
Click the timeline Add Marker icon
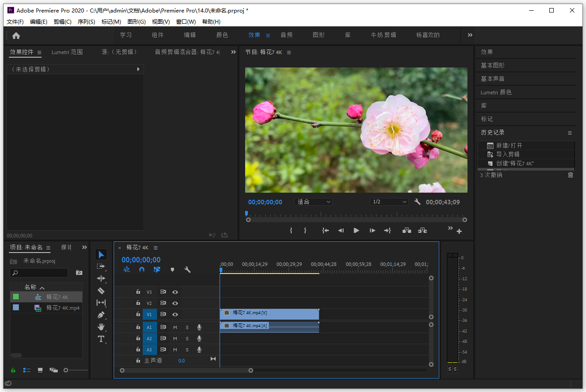click(x=172, y=270)
